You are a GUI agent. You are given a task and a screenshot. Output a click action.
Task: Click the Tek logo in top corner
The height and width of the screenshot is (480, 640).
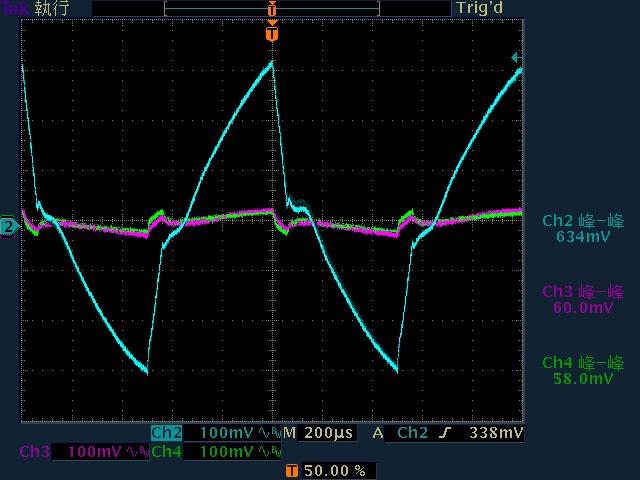tap(14, 8)
